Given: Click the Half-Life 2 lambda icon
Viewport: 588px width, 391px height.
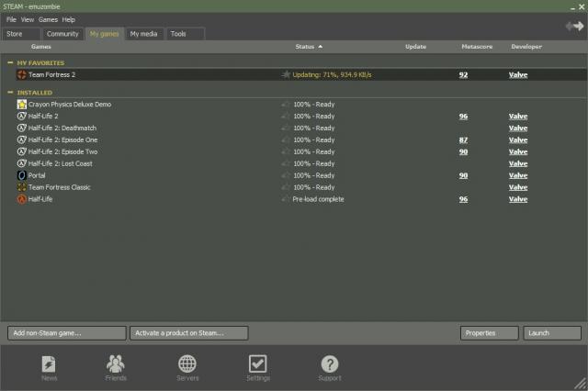Looking at the screenshot, I should point(22,116).
